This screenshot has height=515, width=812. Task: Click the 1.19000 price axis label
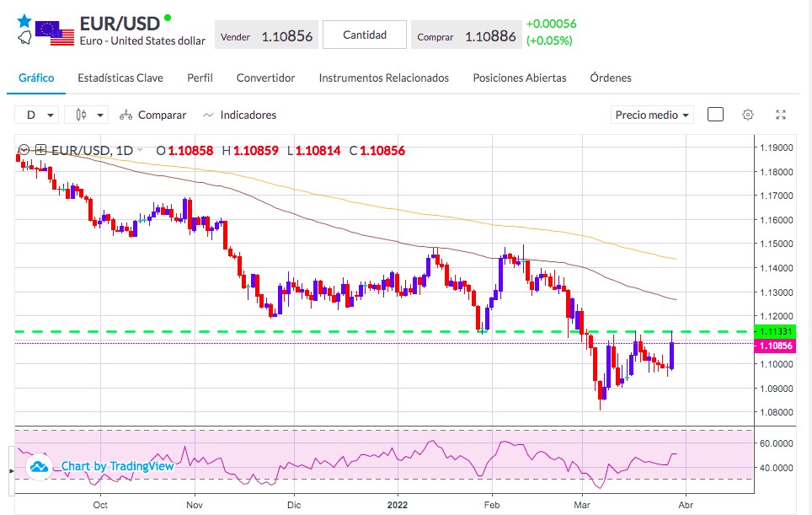777,148
